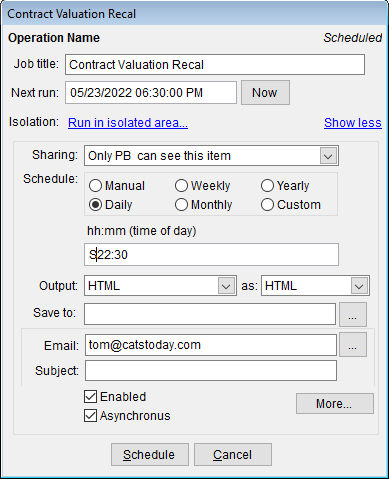Focus the Subject field
Image resolution: width=389 pixels, height=480 pixels.
tap(211, 371)
